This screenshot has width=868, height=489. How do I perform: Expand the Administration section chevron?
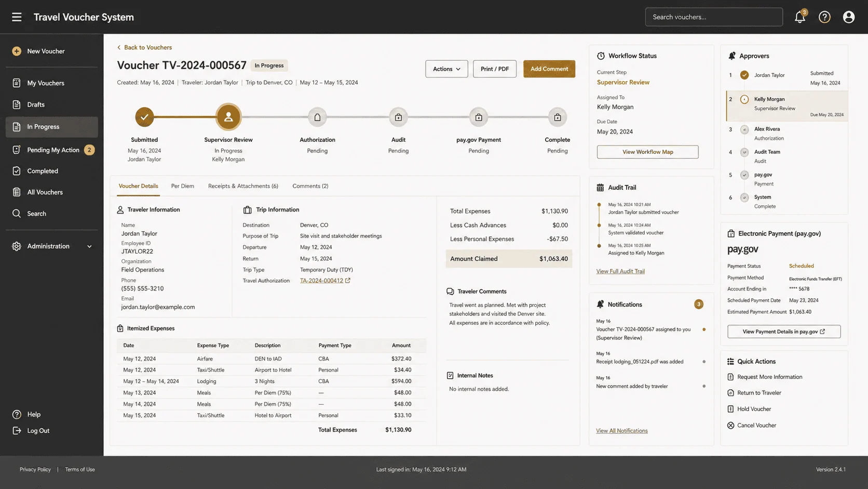[89, 246]
